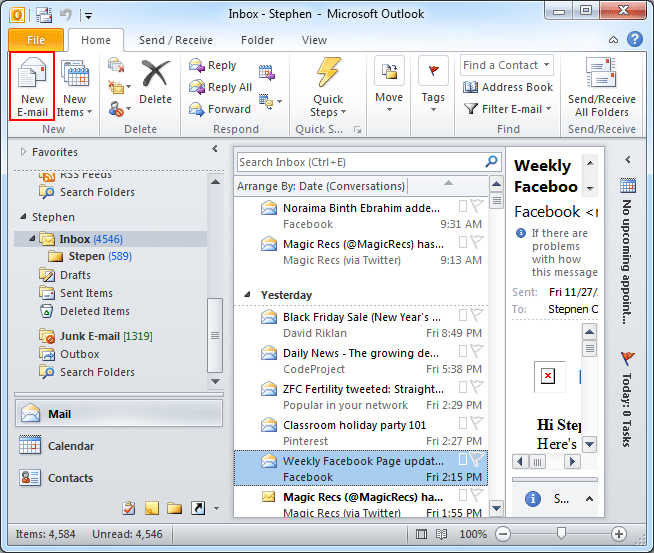654x553 pixels.
Task: Open the Mail navigation button
Action: [x=119, y=414]
